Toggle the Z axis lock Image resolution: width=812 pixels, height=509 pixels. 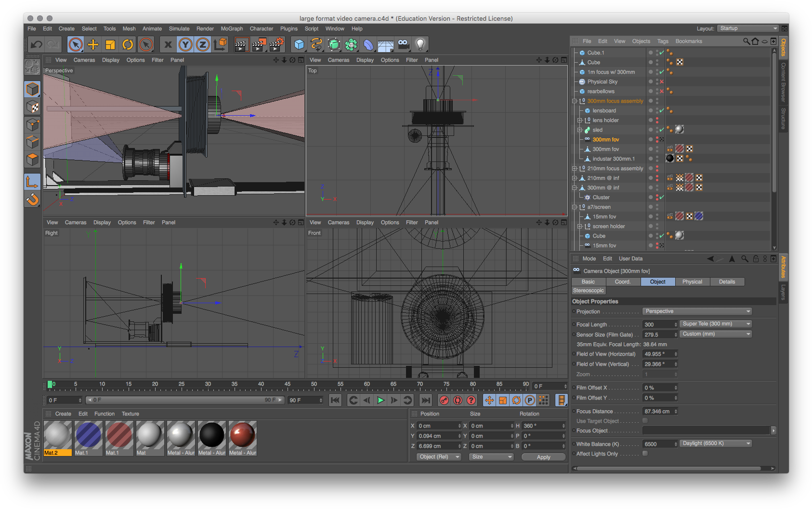tap(203, 45)
